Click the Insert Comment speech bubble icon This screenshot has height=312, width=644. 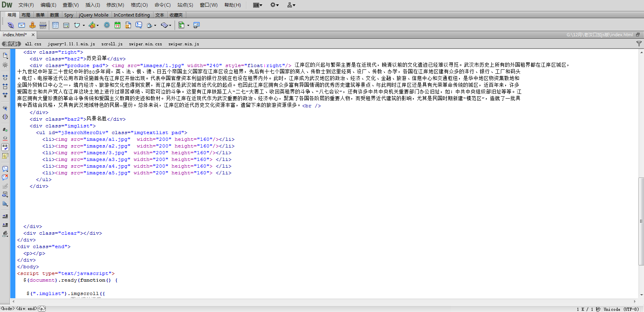click(139, 25)
